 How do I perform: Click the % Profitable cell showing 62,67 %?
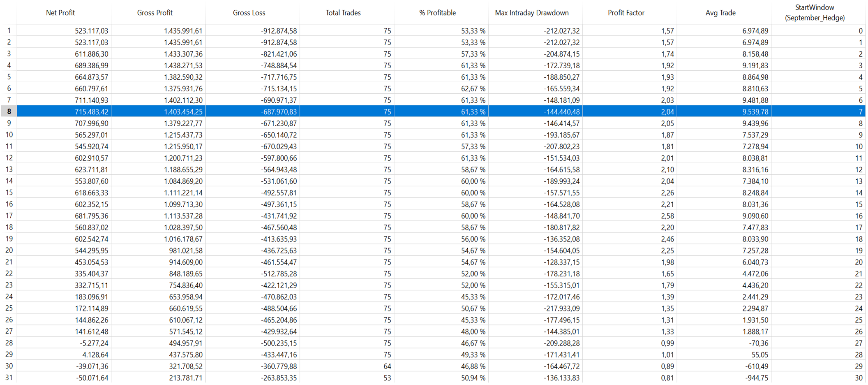click(473, 89)
